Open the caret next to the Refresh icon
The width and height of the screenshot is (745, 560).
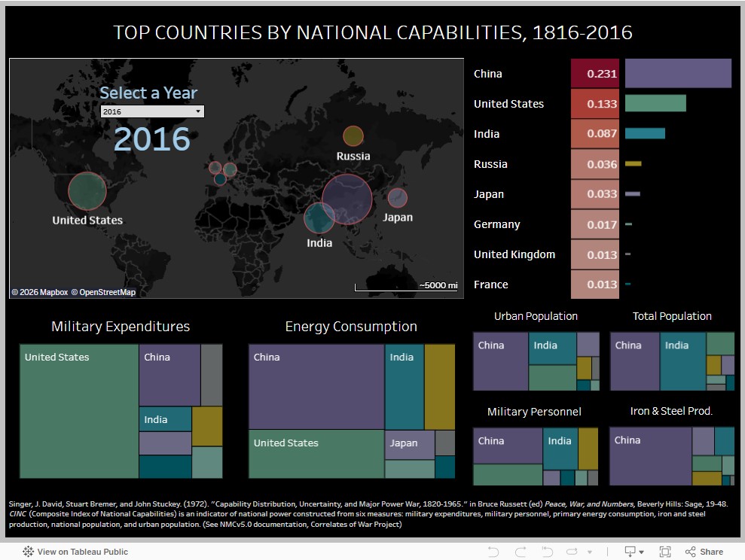pos(590,552)
